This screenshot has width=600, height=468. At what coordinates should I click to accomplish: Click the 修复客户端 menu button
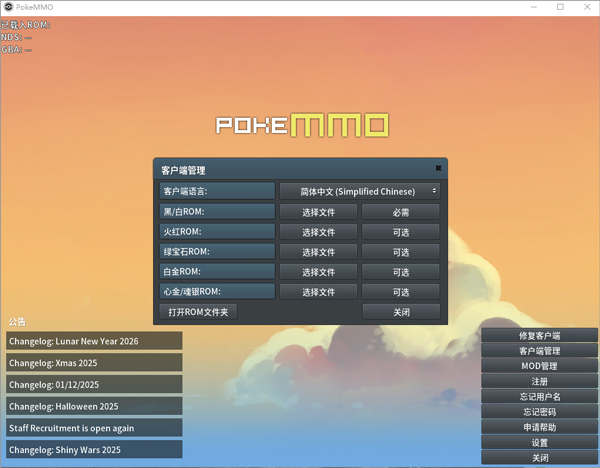click(x=539, y=335)
